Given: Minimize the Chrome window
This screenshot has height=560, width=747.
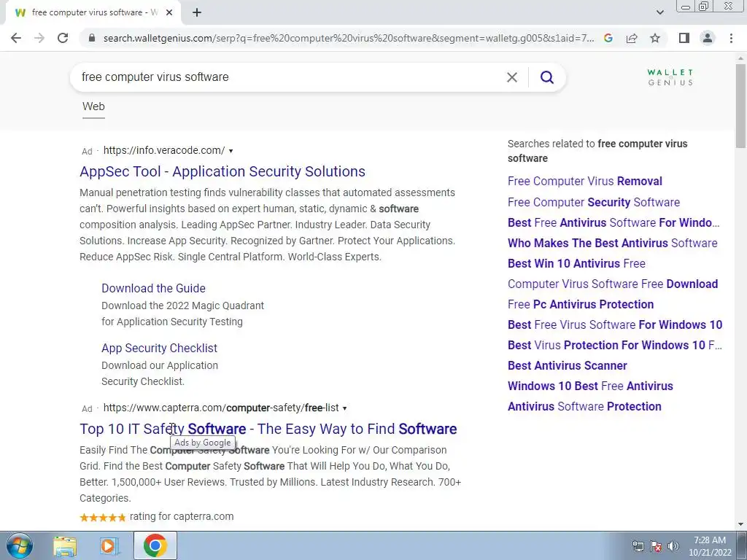Looking at the screenshot, I should [x=686, y=7].
